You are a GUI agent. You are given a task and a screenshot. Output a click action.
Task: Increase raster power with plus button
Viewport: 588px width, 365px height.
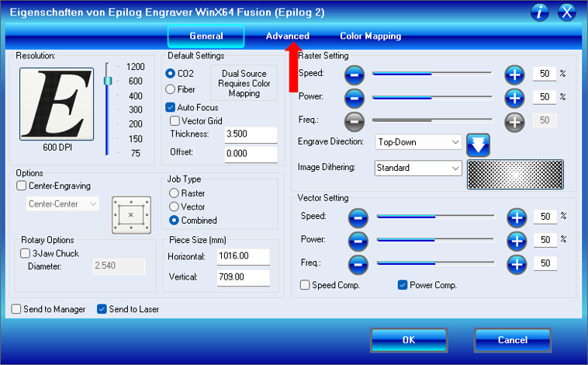pyautogui.click(x=514, y=98)
